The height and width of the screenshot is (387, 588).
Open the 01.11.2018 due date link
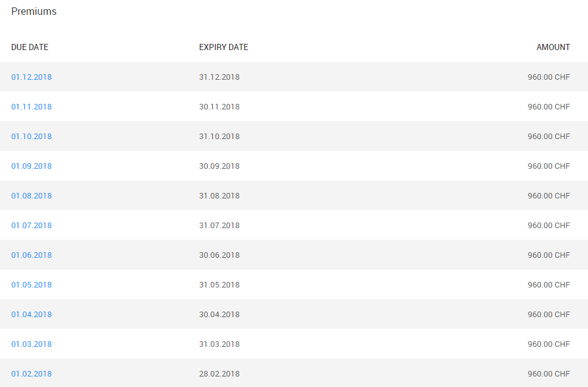32,106
